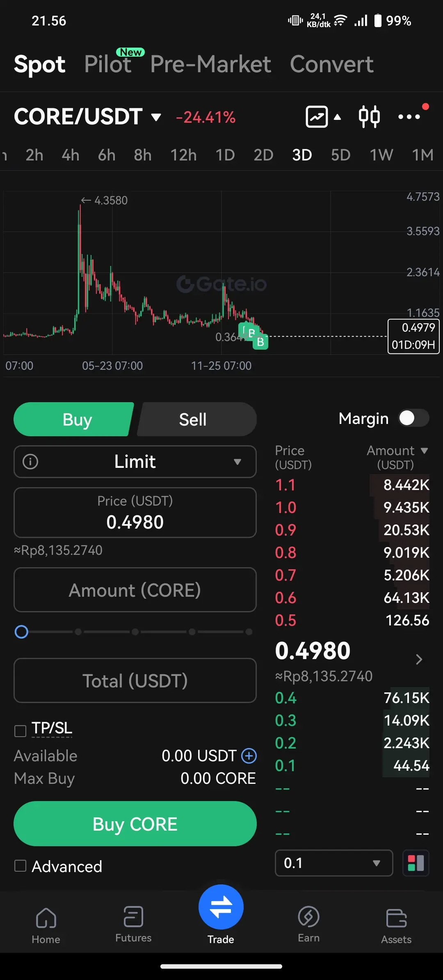This screenshot has height=980, width=443.
Task: Select the Sell side button
Action: pyautogui.click(x=197, y=419)
